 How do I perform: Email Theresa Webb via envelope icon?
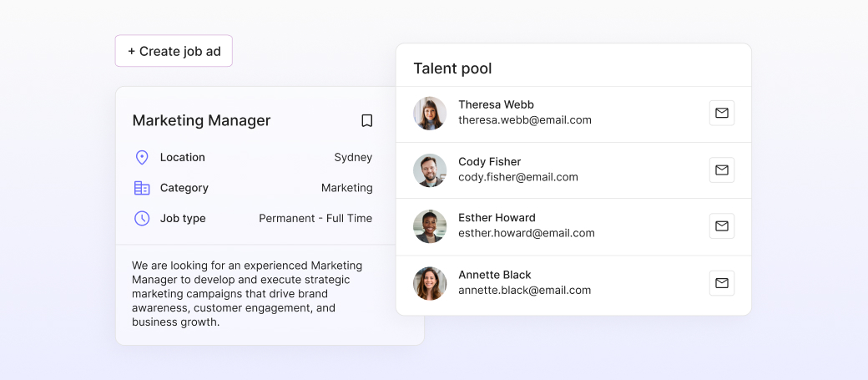tap(722, 113)
